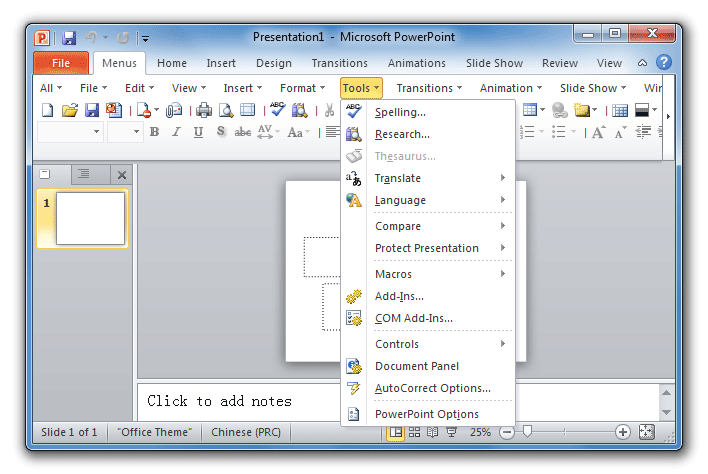The width and height of the screenshot is (708, 474).
Task: Click the Change Case Aa icon
Action: (x=295, y=132)
